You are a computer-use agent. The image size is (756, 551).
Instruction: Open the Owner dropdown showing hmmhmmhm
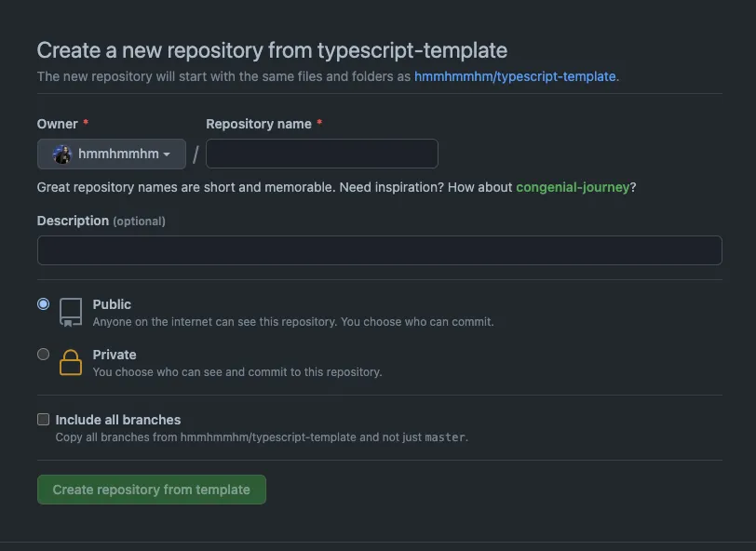point(112,155)
